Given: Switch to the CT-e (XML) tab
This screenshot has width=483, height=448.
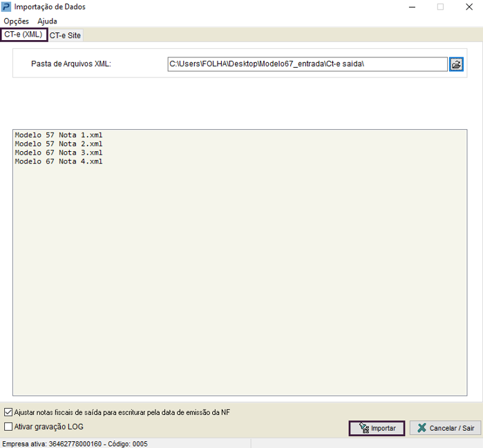Looking at the screenshot, I should (23, 35).
